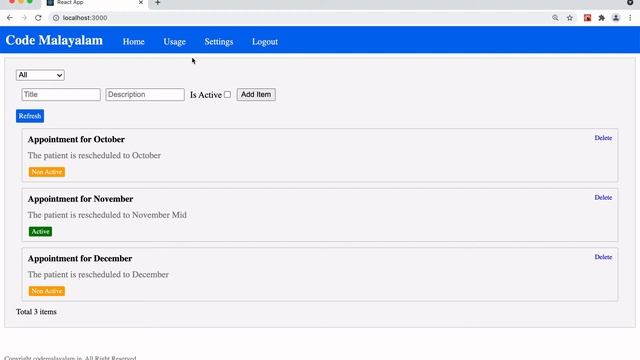Click the Appointment for November heading
Image resolution: width=640 pixels, height=360 pixels.
pyautogui.click(x=80, y=199)
